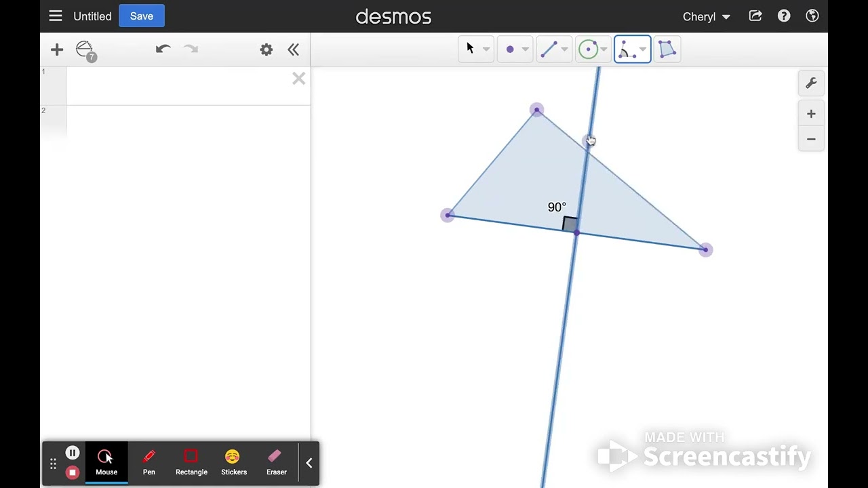Select the Screencastify Mouse tool
This screenshot has height=488, width=868.
(x=106, y=463)
